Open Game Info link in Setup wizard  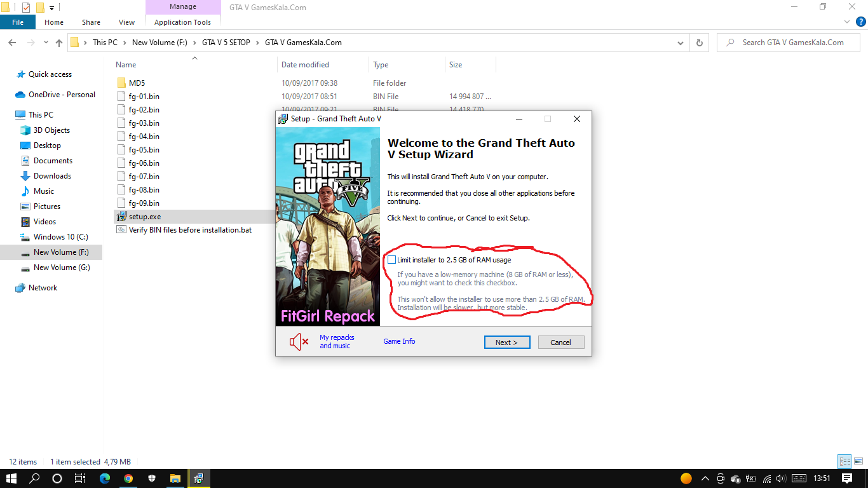[x=399, y=341]
